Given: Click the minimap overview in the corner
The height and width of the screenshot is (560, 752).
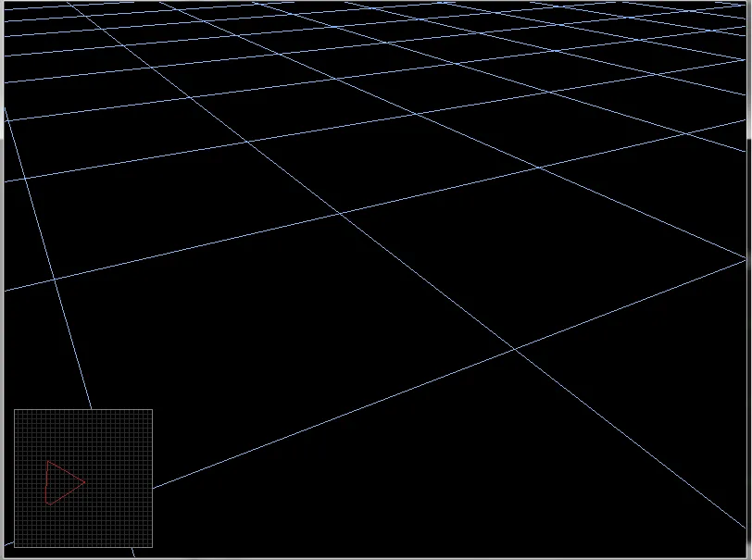Looking at the screenshot, I should coord(83,478).
